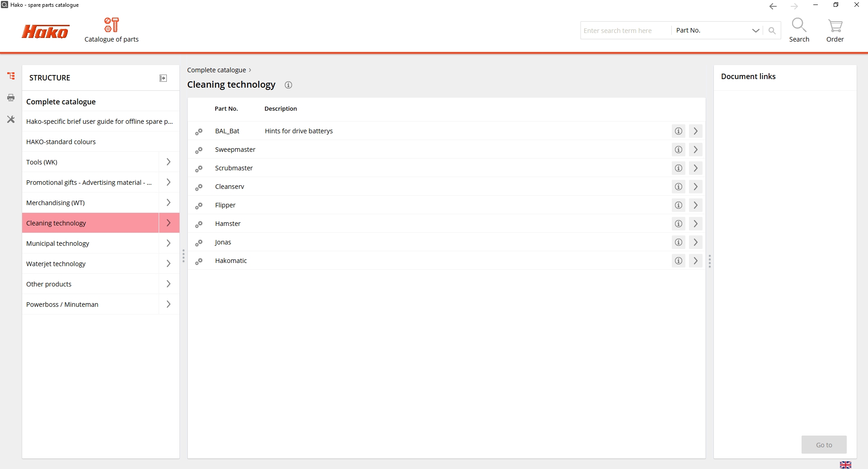Show info for BAL_Bat row
Viewport: 868px width, 469px height.
pos(679,131)
